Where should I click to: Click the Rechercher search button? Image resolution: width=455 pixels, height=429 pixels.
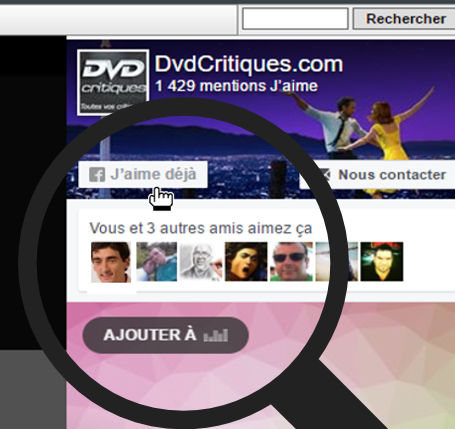[404, 19]
